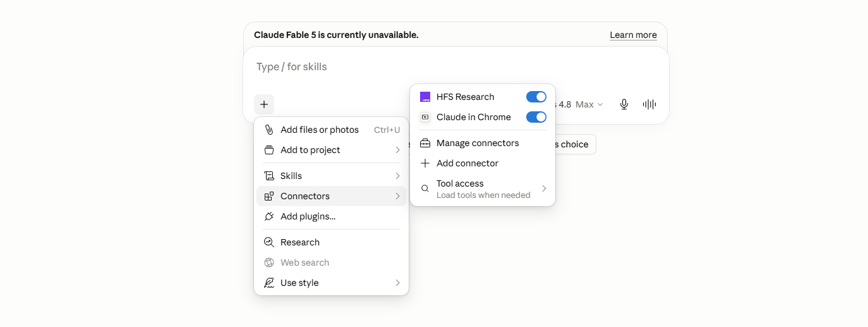
Task: Select the Web search menu entry
Action: 331,262
